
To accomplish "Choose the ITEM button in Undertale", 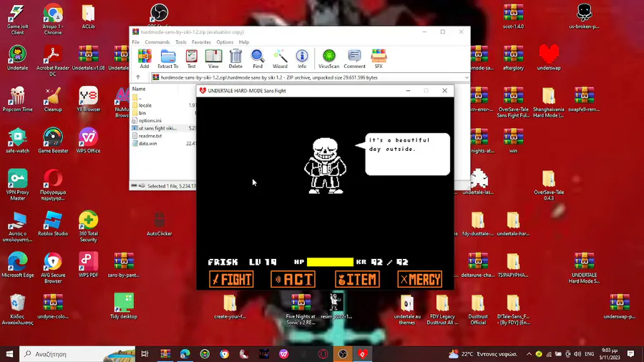I will point(357,280).
